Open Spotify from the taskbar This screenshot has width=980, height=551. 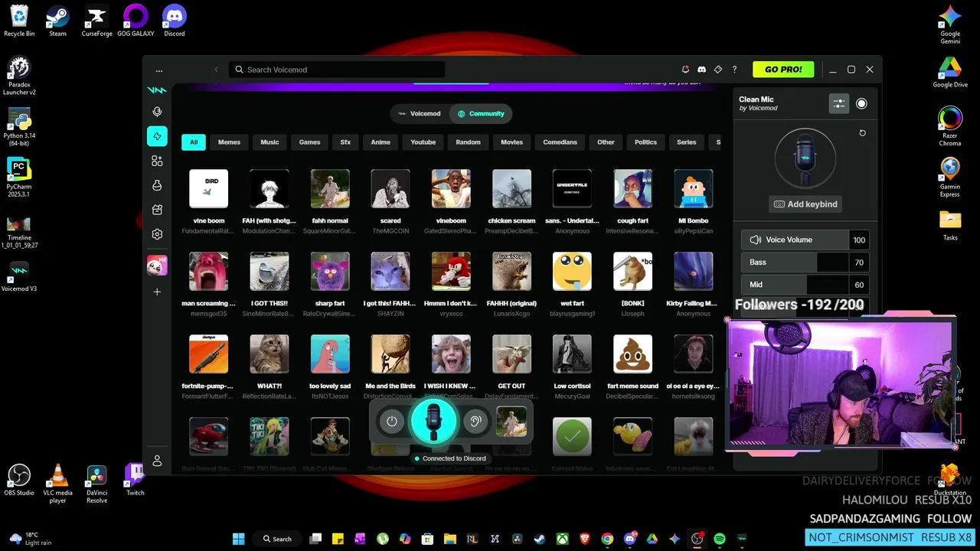tap(720, 539)
